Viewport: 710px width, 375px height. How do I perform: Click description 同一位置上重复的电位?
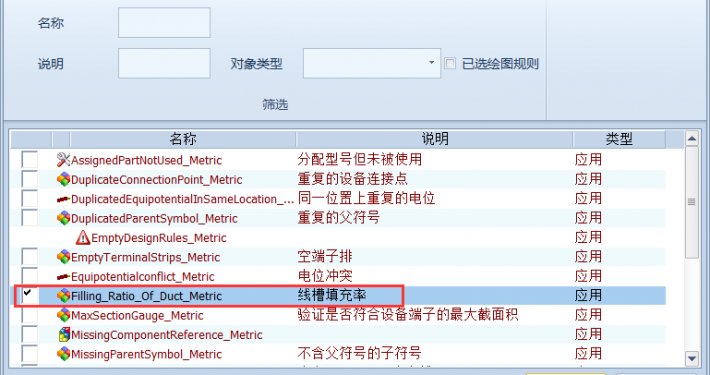point(366,198)
